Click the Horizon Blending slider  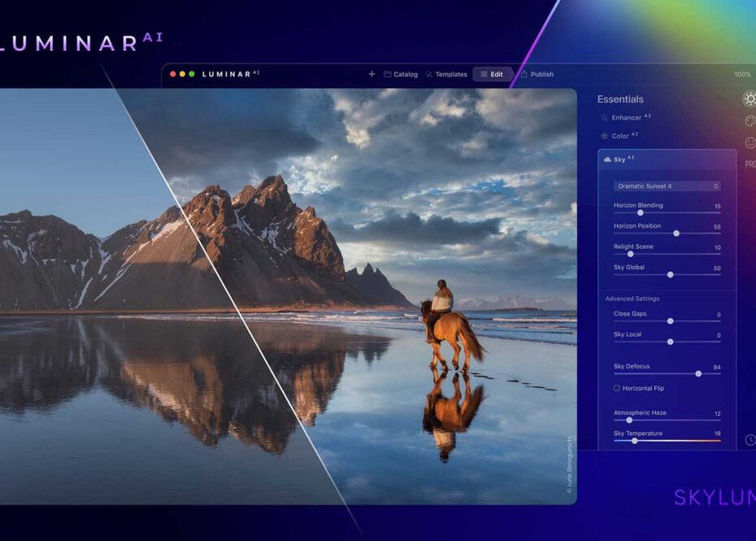(x=667, y=213)
